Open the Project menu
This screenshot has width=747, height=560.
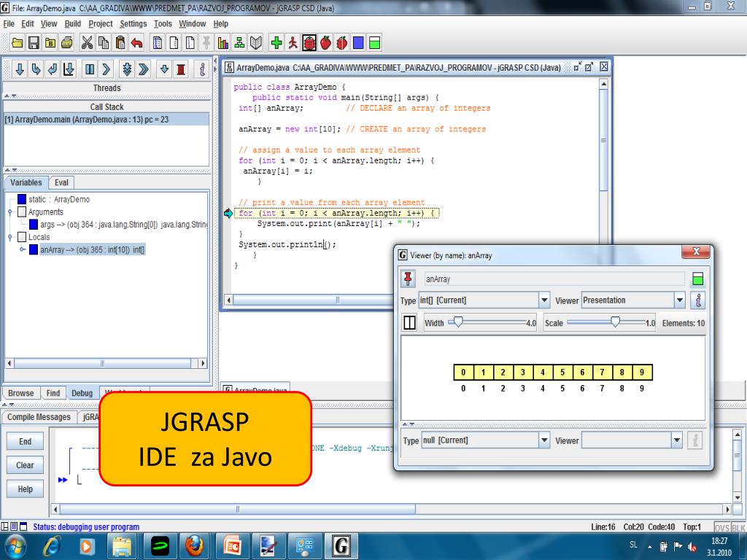(101, 24)
